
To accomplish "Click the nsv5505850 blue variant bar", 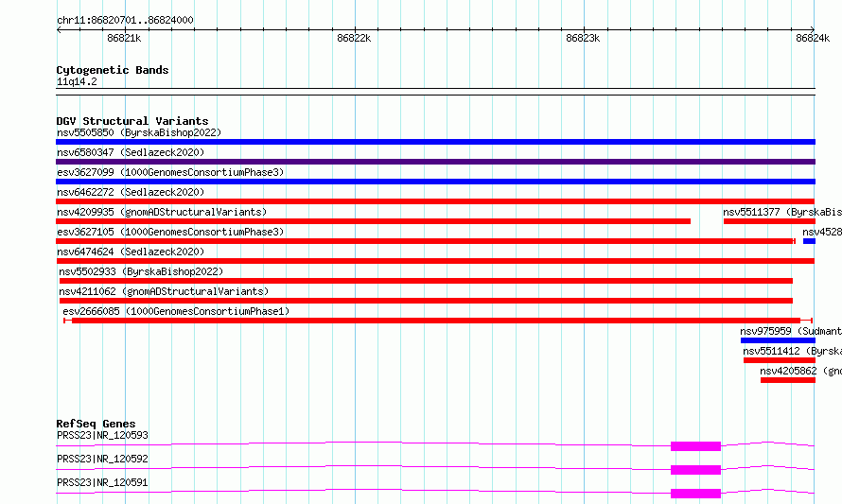I will 435,142.
